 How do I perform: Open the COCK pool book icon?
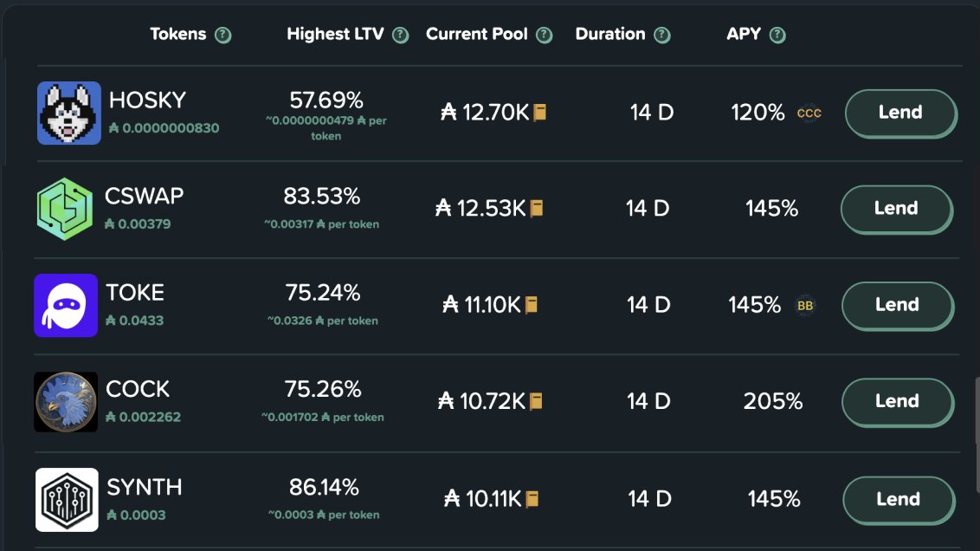[536, 401]
